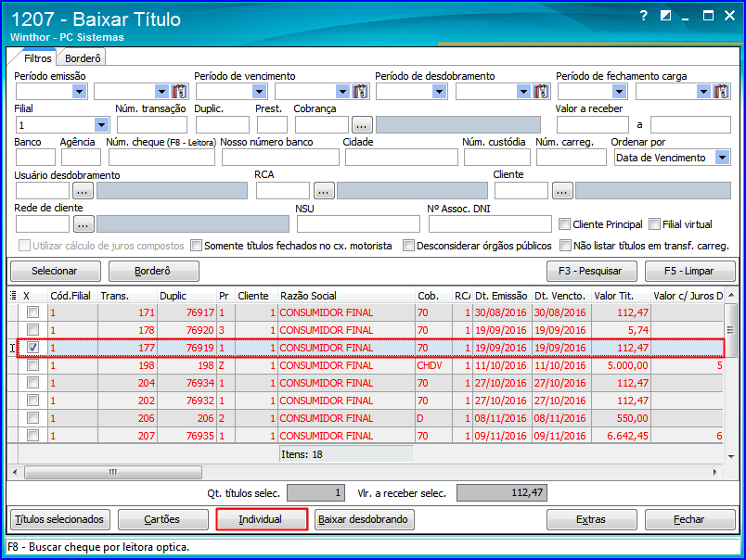The width and height of the screenshot is (746, 560).
Task: Open calendar icon for Período de fechamento carga
Action: tap(721, 91)
